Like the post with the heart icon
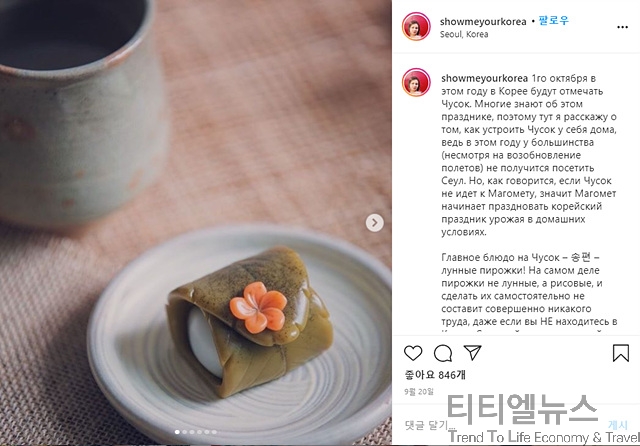640x446 pixels. click(413, 353)
